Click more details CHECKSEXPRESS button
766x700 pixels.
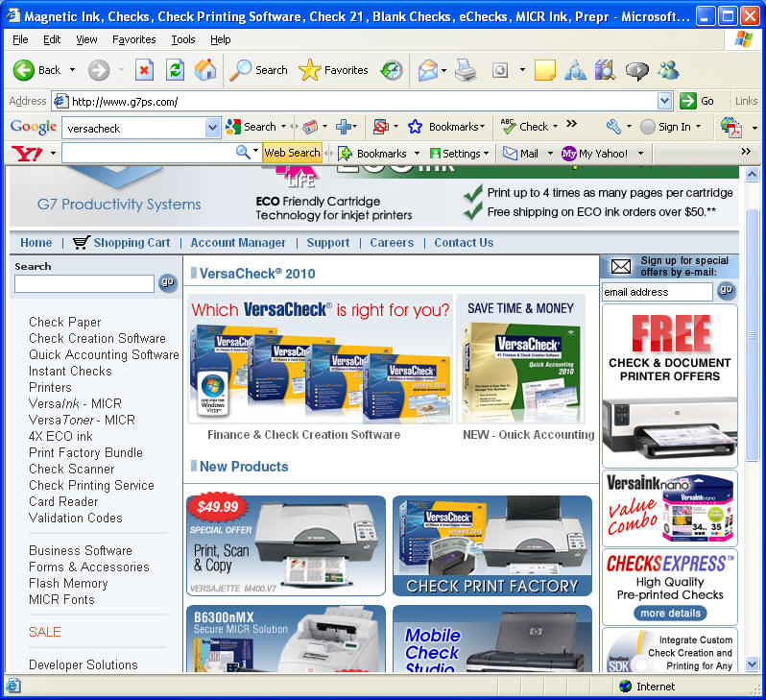(x=670, y=613)
